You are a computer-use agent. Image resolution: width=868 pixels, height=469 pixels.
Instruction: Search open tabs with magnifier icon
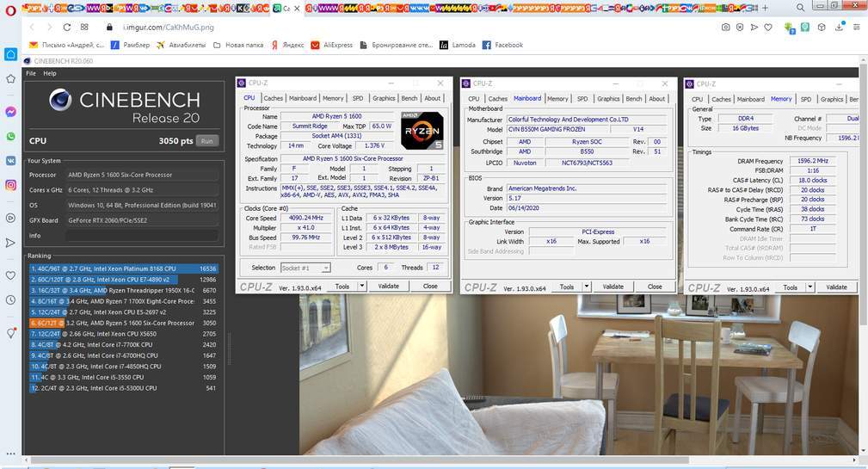[800, 8]
